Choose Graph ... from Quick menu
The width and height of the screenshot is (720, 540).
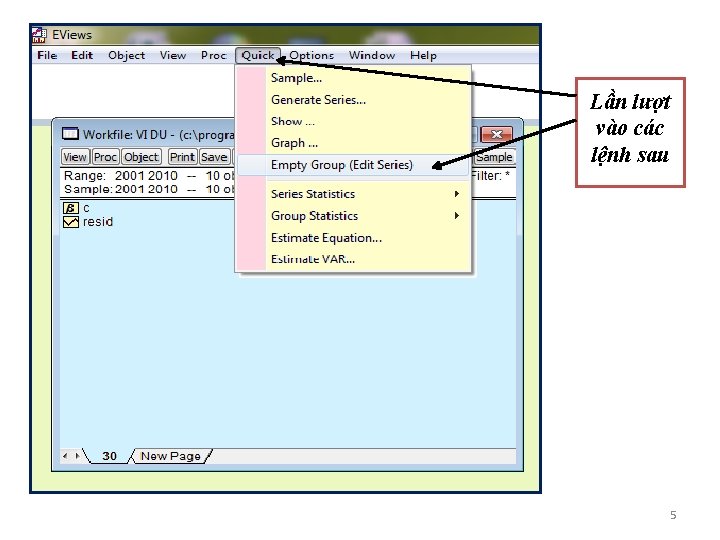pyautogui.click(x=354, y=143)
